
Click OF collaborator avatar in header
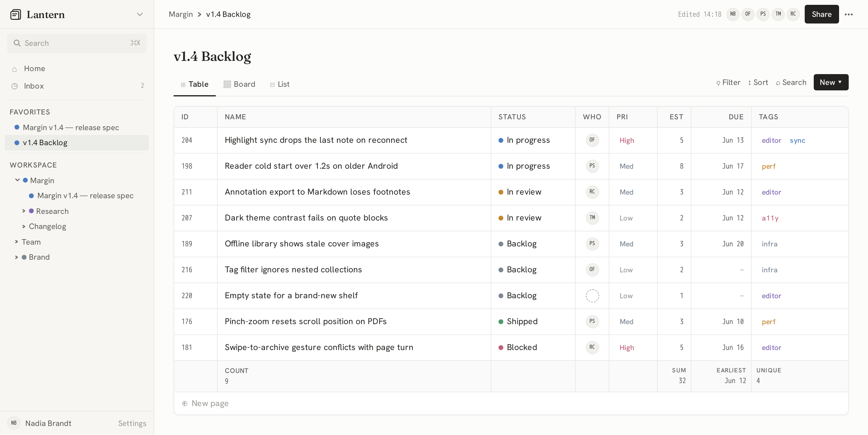[x=748, y=14]
